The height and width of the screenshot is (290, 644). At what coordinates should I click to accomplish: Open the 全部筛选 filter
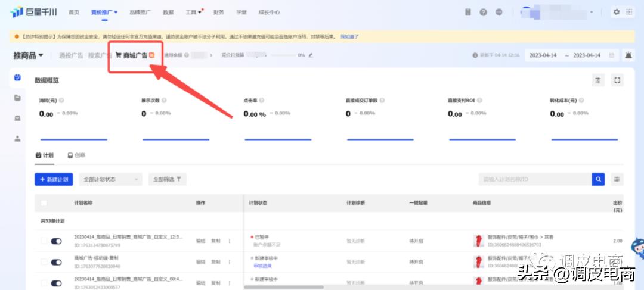167,179
